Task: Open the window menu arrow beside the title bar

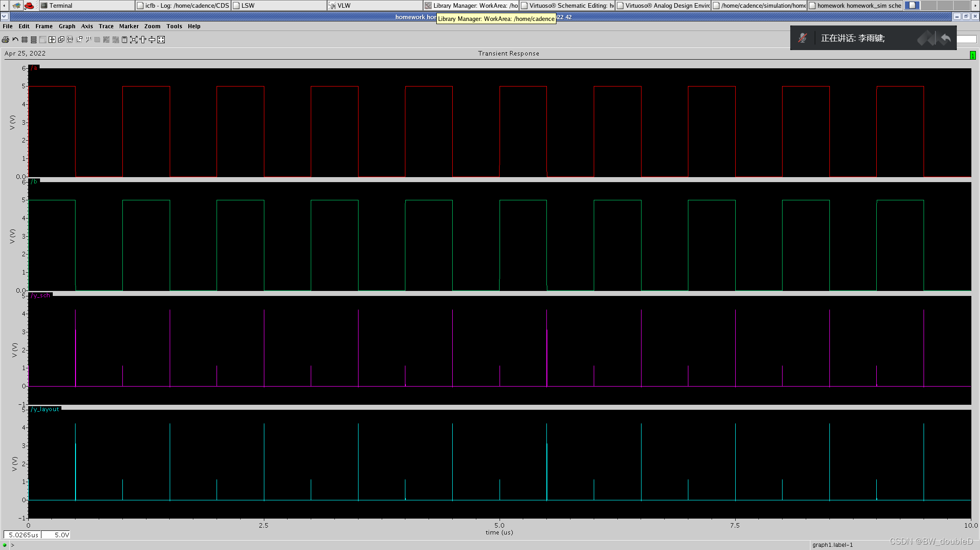Action: [x=5, y=16]
